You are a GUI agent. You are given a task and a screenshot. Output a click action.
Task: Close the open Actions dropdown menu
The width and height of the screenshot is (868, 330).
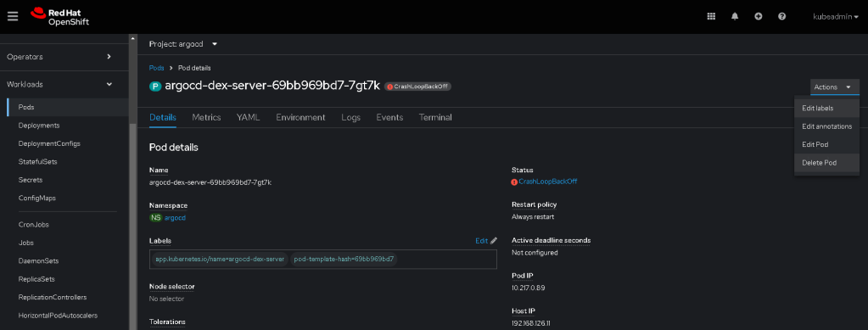click(835, 87)
